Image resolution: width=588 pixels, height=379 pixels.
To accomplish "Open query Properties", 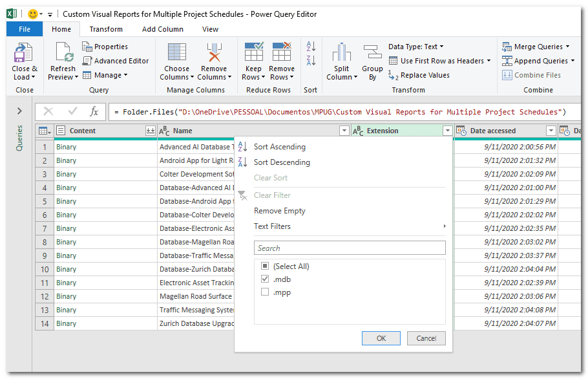I will [105, 47].
